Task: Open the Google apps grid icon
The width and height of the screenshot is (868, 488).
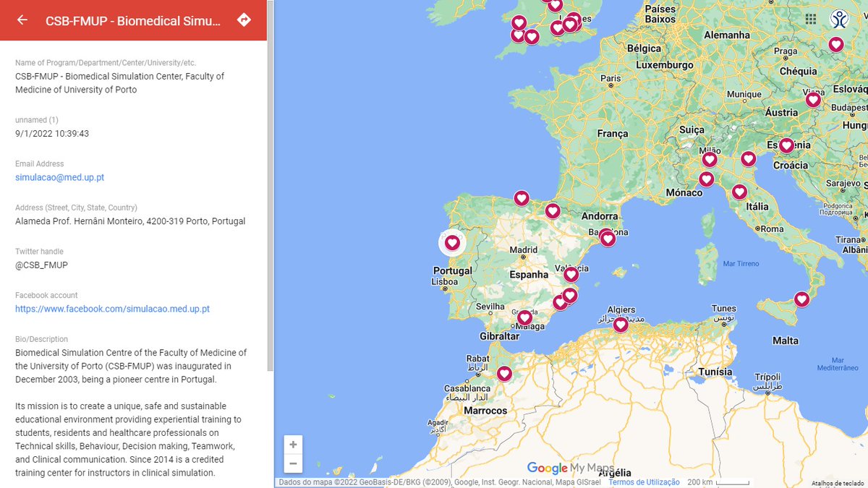Action: pos(811,19)
